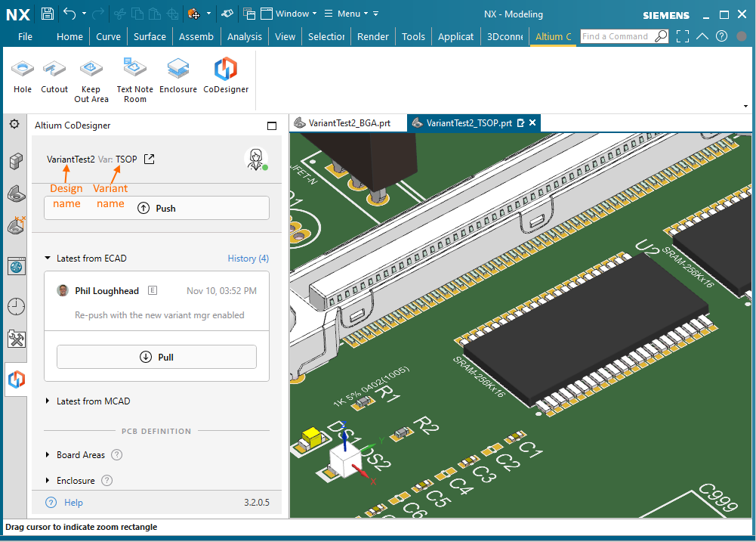Click the switch window icon before Window

(x=249, y=14)
